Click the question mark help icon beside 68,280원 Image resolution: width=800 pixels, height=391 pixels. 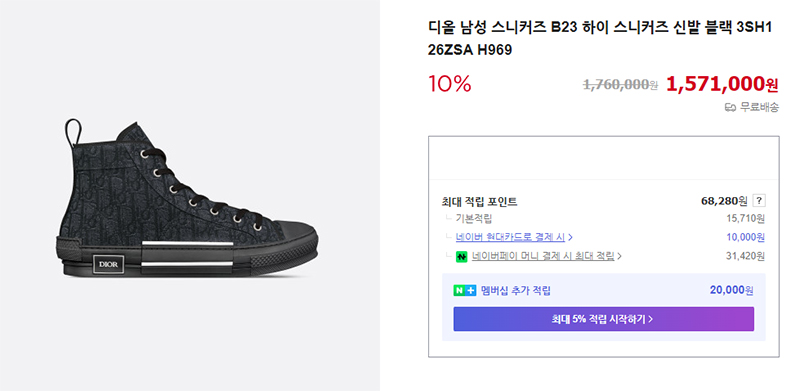tap(759, 201)
